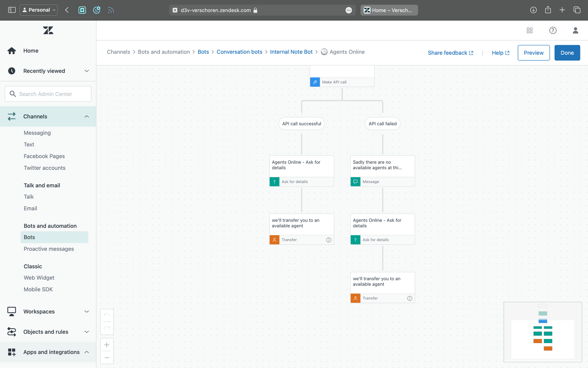Click the Search Admin Center field
The image size is (588, 368).
pyautogui.click(x=48, y=94)
